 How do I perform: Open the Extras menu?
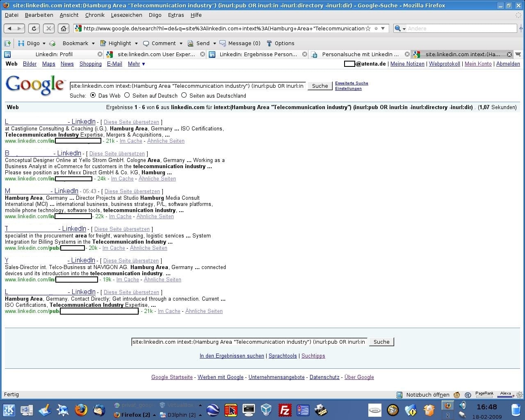click(176, 15)
